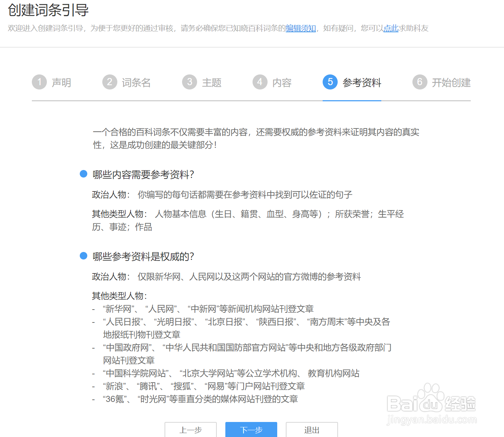Image resolution: width=504 pixels, height=437 pixels.
Task: Click the 退出 button
Action: point(312,430)
